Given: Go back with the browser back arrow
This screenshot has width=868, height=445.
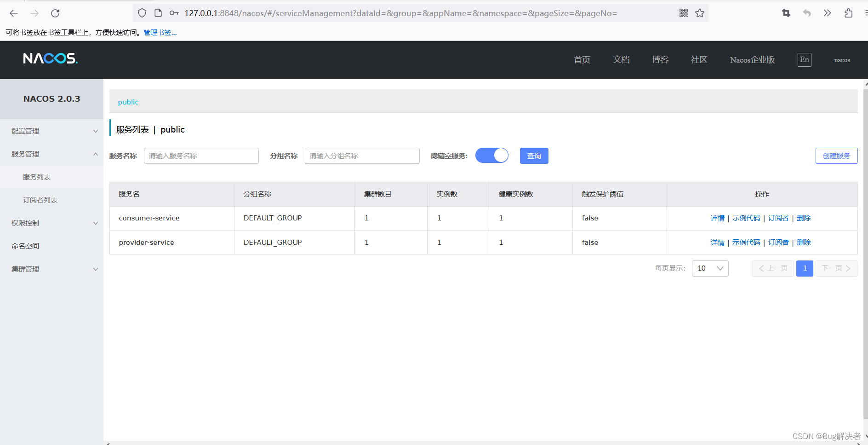Looking at the screenshot, I should (x=14, y=13).
